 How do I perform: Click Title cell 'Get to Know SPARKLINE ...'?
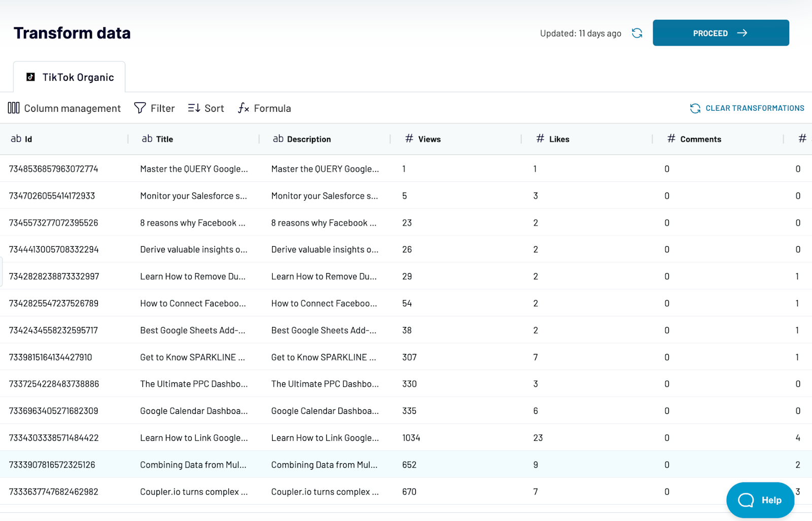click(x=192, y=357)
